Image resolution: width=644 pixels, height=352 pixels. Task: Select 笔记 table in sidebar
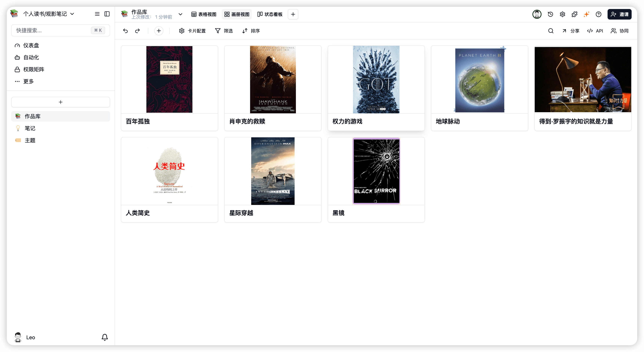click(60, 128)
